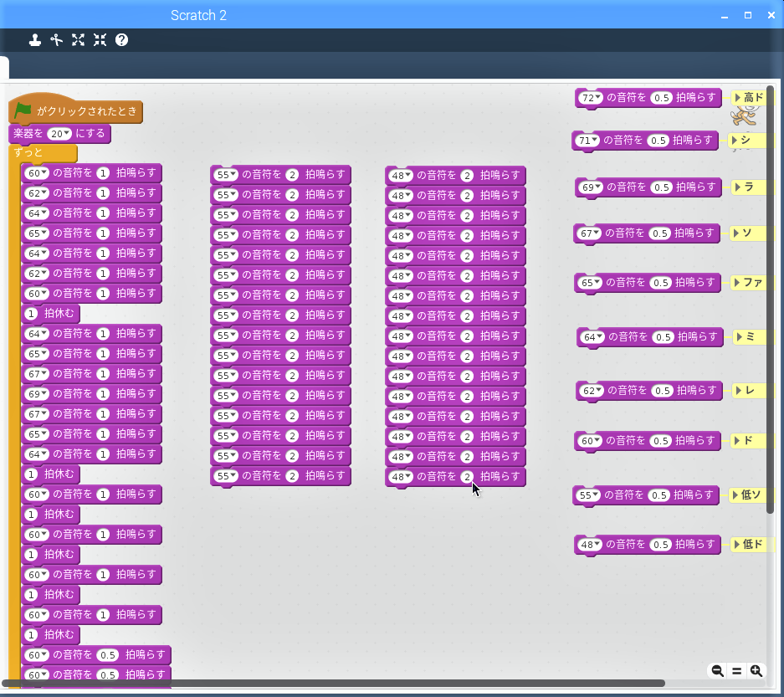Zoom in the scripts area
This screenshot has height=697, width=784.
click(x=756, y=671)
